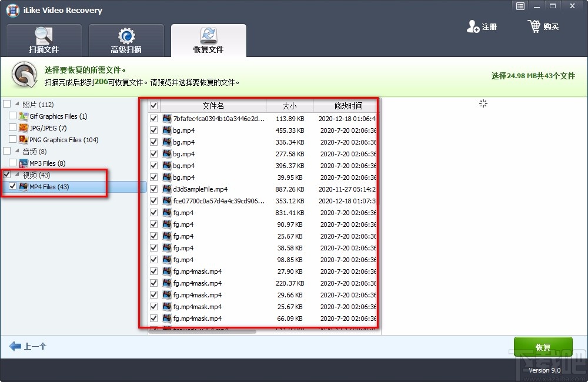588x382 pixels.
Task: Check the JPG/JPEG files checkbox
Action: [13, 128]
